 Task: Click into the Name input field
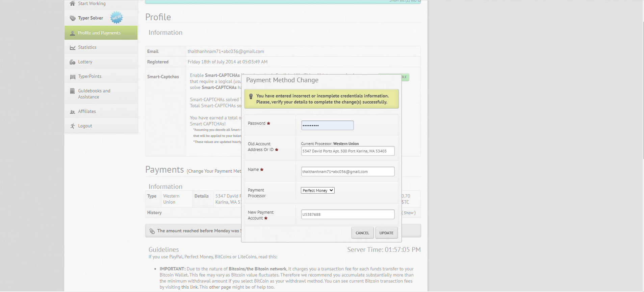click(348, 172)
